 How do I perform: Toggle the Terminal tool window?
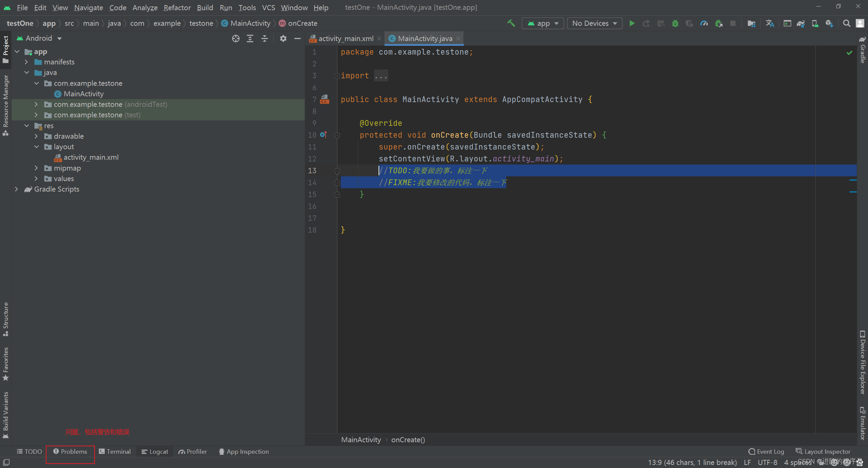(x=115, y=451)
